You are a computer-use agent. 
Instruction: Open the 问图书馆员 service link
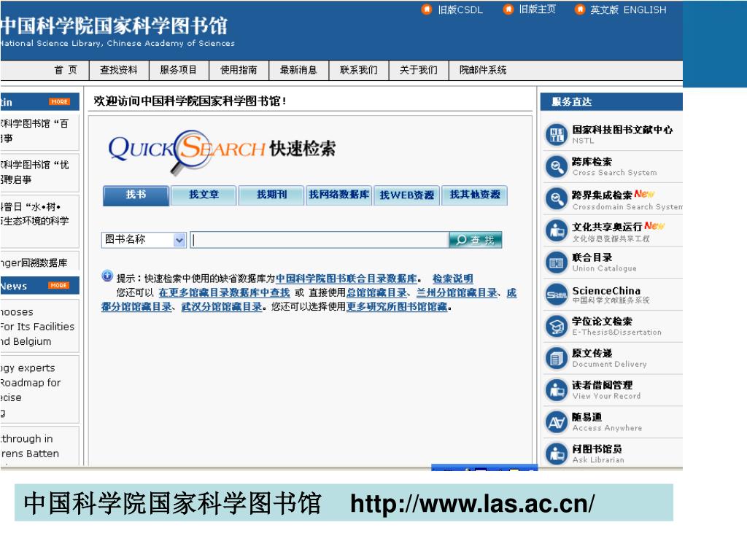[x=597, y=449]
